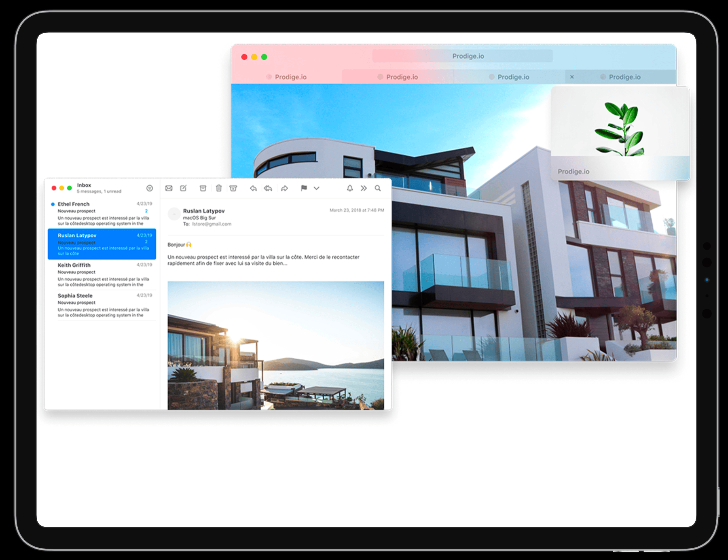The width and height of the screenshot is (728, 560).
Task: Open the mail search magnifier
Action: click(x=378, y=188)
